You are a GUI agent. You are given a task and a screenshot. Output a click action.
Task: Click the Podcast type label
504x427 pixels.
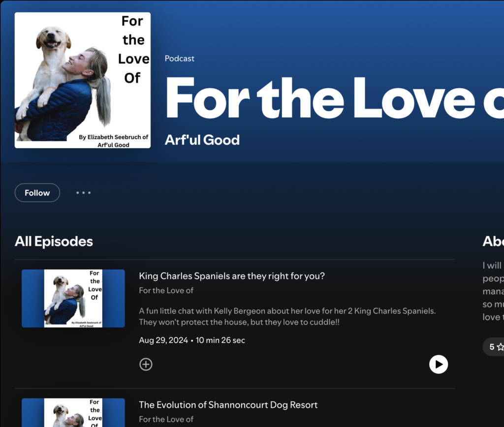pos(179,59)
